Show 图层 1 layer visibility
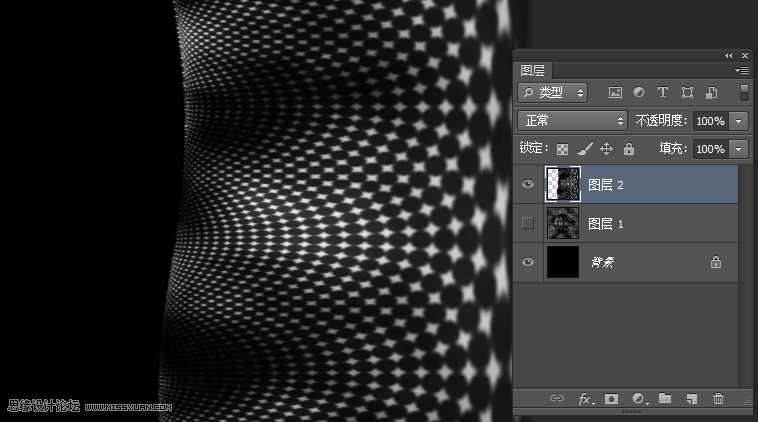This screenshot has width=758, height=422. click(x=528, y=223)
